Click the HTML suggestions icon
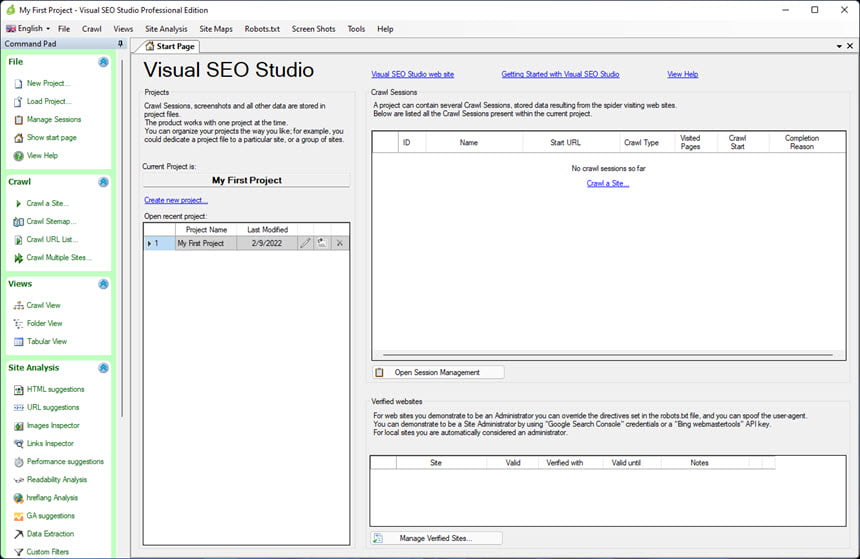This screenshot has width=860, height=559. click(x=18, y=389)
